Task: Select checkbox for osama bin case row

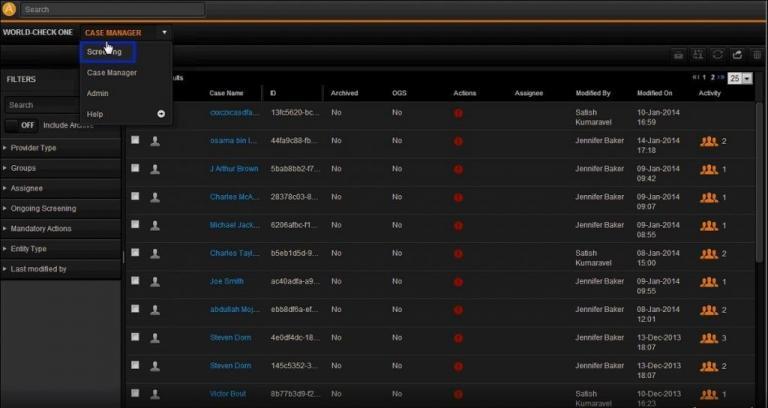Action: click(x=135, y=141)
